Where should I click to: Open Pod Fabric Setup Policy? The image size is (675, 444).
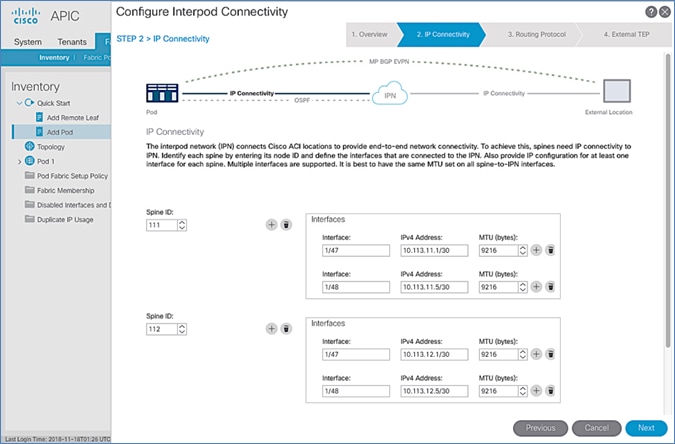pos(72,176)
